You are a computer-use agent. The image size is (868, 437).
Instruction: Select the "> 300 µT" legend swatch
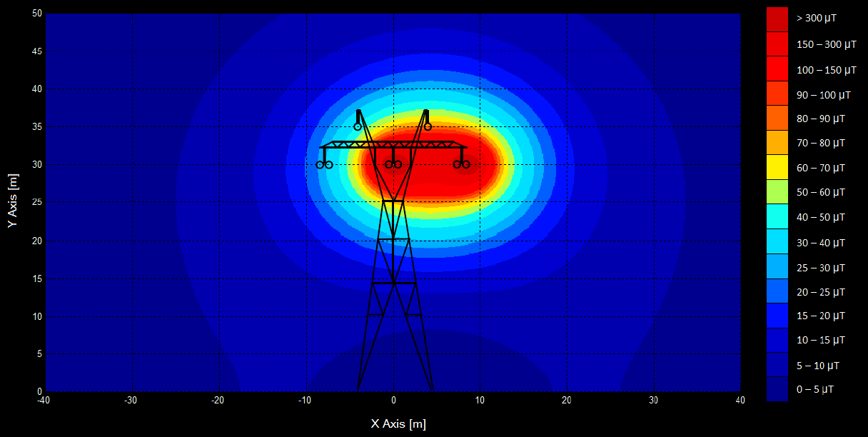[x=777, y=19]
